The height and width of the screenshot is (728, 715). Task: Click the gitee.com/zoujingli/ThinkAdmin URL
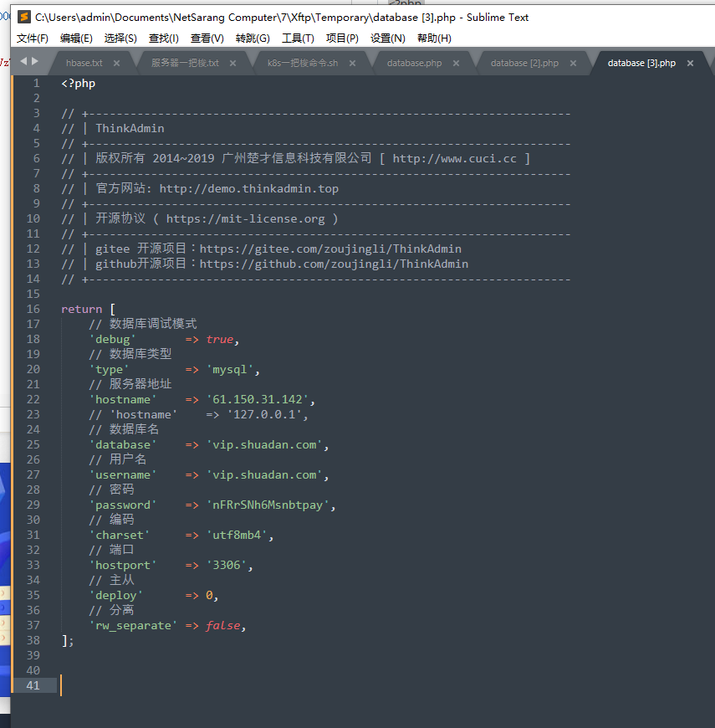[x=330, y=249]
